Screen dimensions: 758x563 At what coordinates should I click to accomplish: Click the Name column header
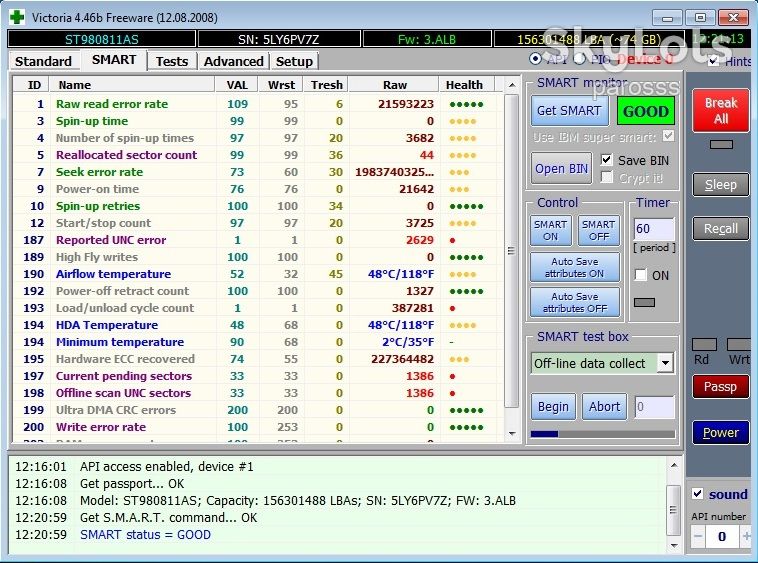click(x=132, y=85)
